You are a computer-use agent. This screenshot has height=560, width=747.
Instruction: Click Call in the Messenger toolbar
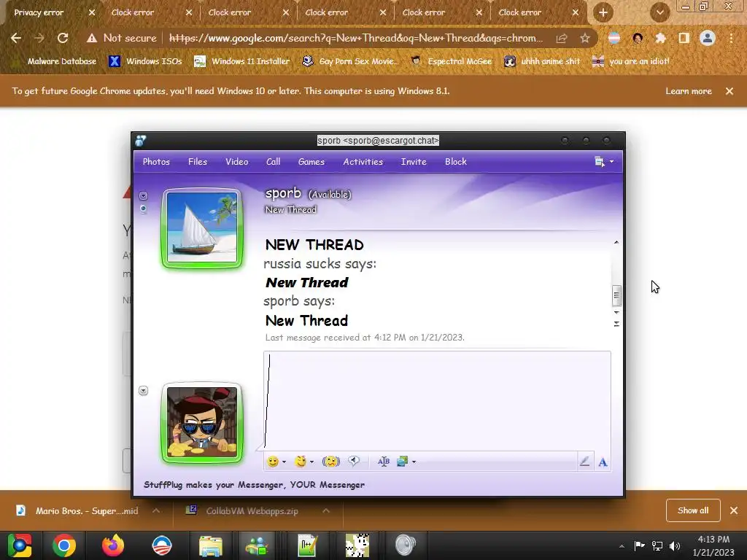pyautogui.click(x=273, y=161)
